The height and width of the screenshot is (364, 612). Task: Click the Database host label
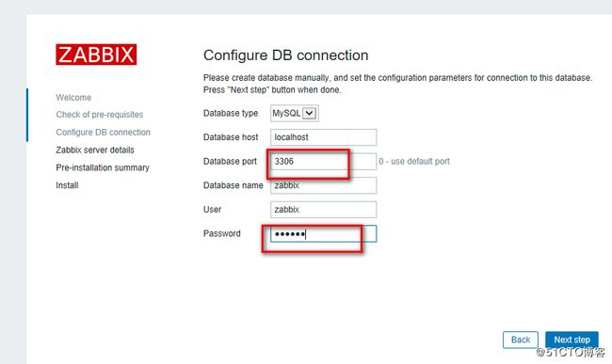coord(231,137)
